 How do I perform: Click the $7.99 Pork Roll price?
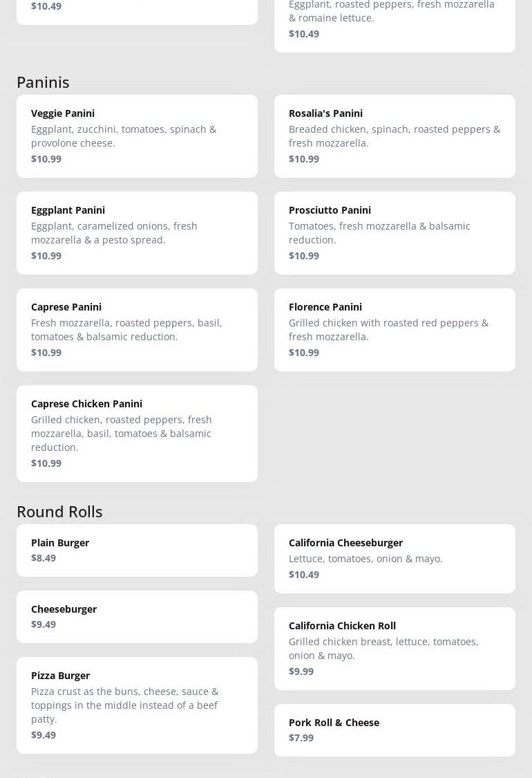tap(301, 738)
